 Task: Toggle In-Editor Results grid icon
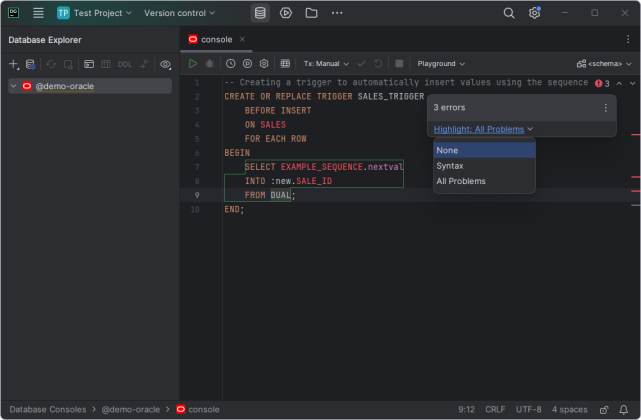(x=285, y=63)
